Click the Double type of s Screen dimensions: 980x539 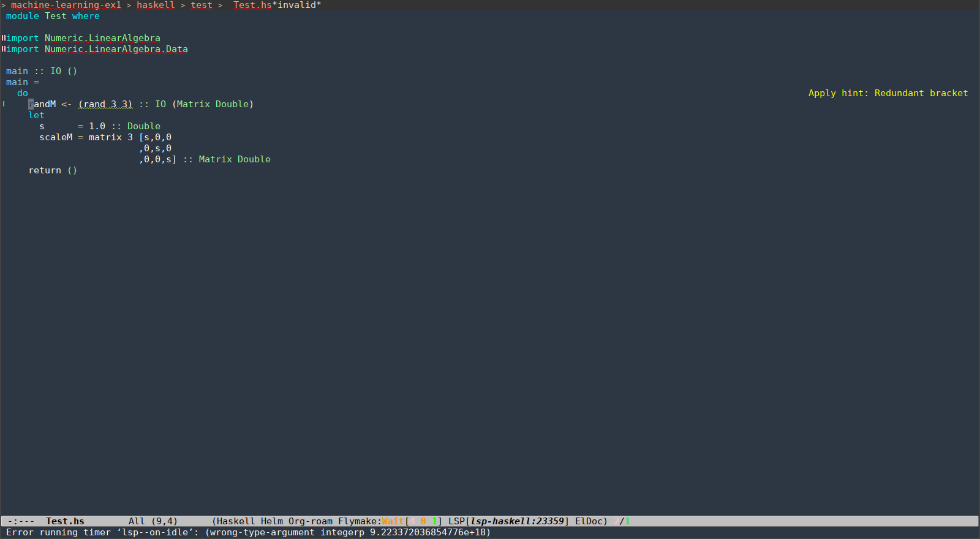[144, 126]
